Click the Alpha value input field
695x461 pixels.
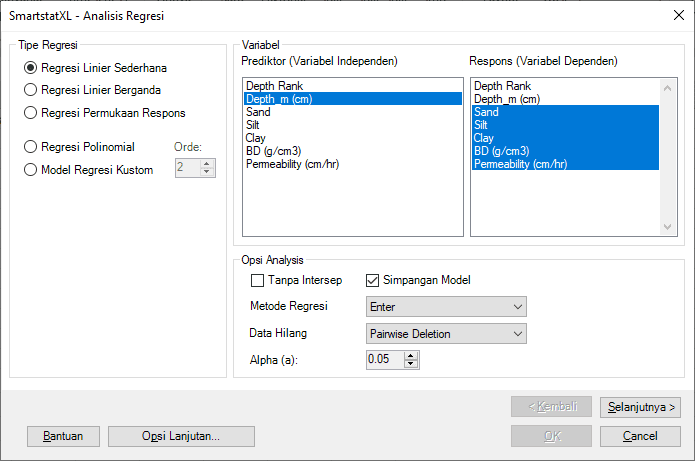pos(384,359)
